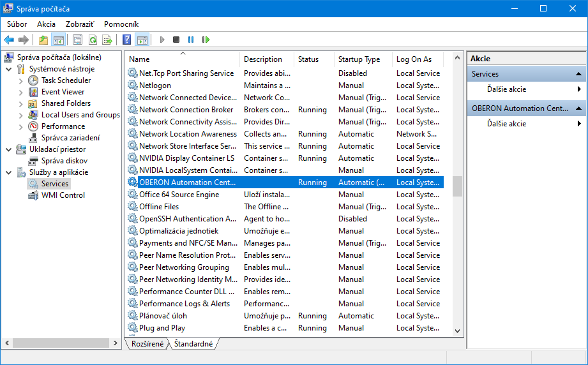
Task: Sort by the Status column header
Action: (314, 59)
